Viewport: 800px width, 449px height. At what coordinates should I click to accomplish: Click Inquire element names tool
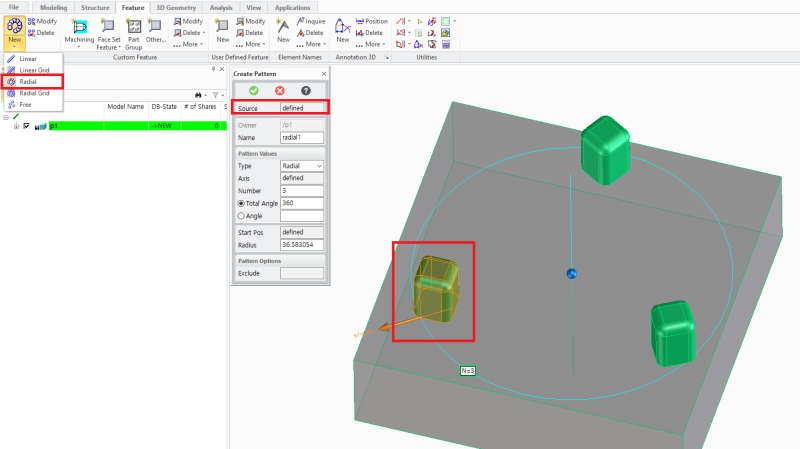(311, 21)
